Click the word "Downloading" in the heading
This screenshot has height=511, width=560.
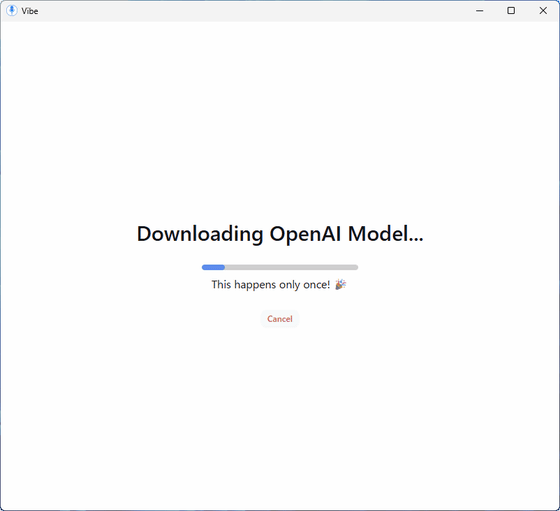(x=200, y=234)
